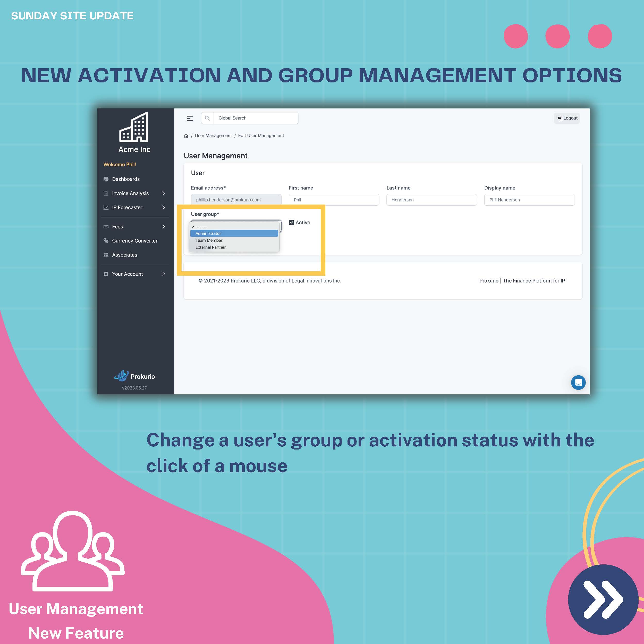
Task: Click the Currency Converter coins icon
Action: tap(106, 241)
